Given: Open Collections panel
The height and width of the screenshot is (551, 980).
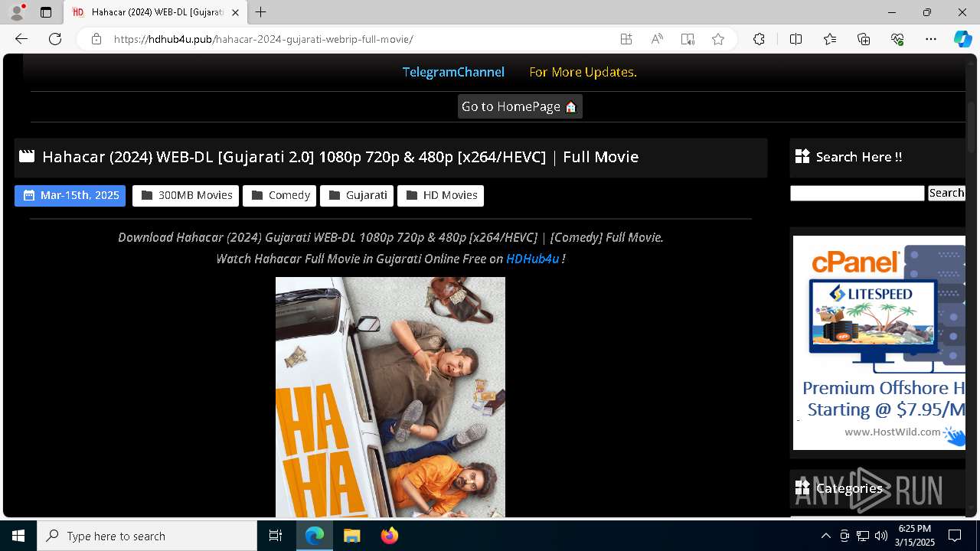Looking at the screenshot, I should click(x=864, y=39).
